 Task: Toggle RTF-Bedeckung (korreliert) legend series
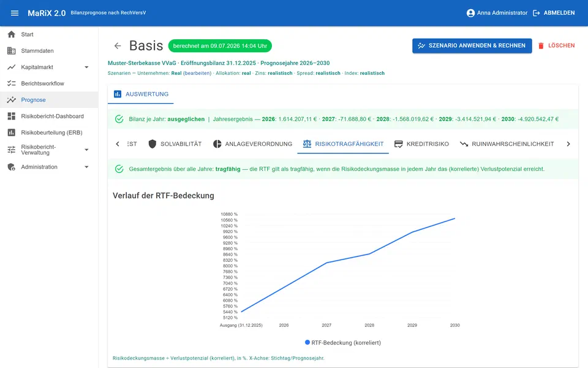[343, 342]
